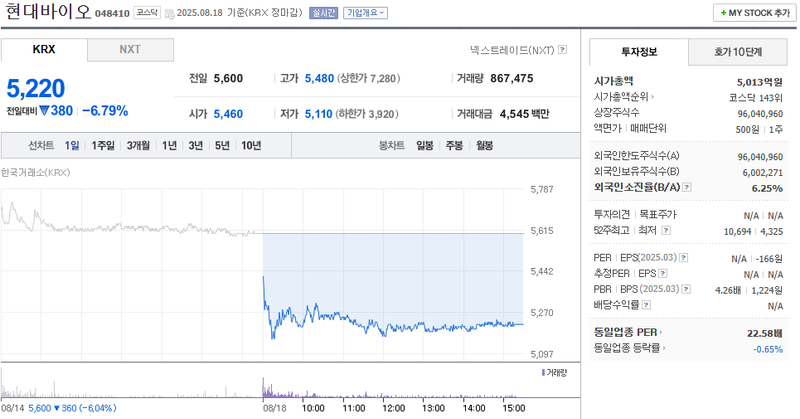Image resolution: width=800 pixels, height=419 pixels.
Task: Open help icon beside 배당수익률
Action: [646, 305]
